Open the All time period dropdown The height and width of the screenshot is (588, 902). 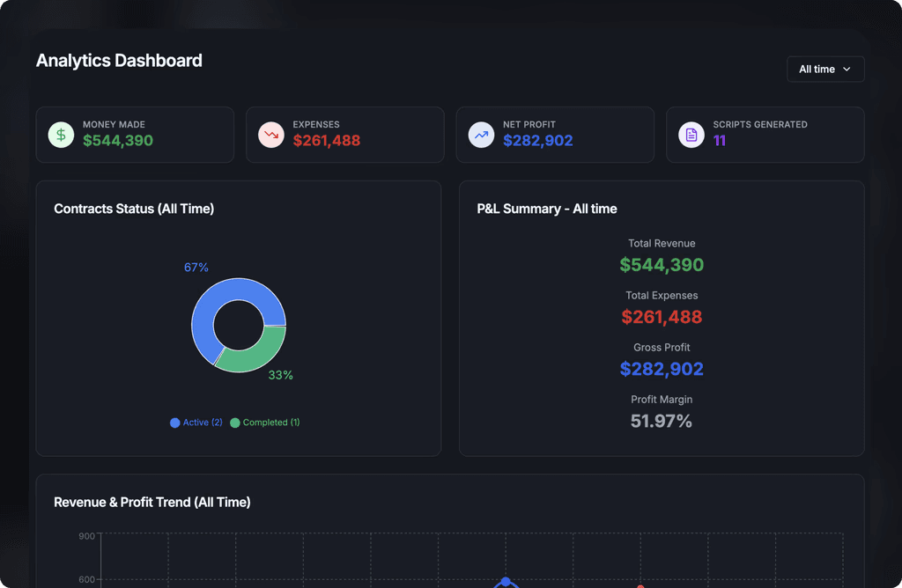pyautogui.click(x=825, y=69)
